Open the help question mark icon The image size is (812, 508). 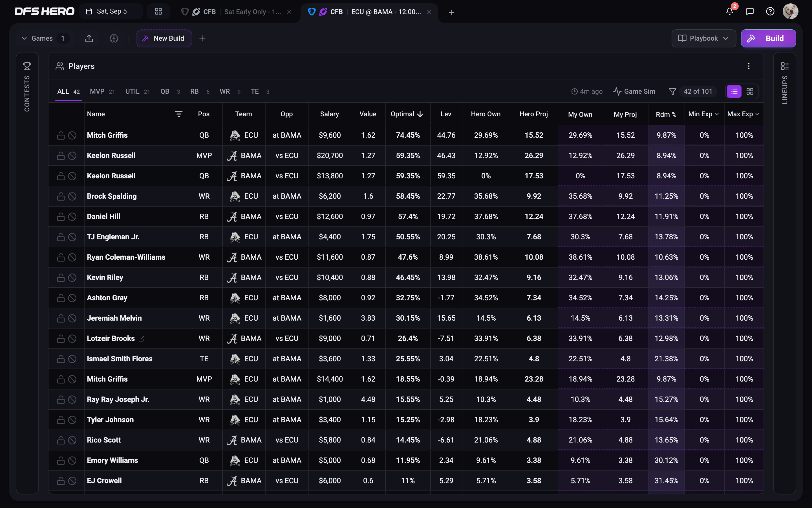[x=770, y=11]
